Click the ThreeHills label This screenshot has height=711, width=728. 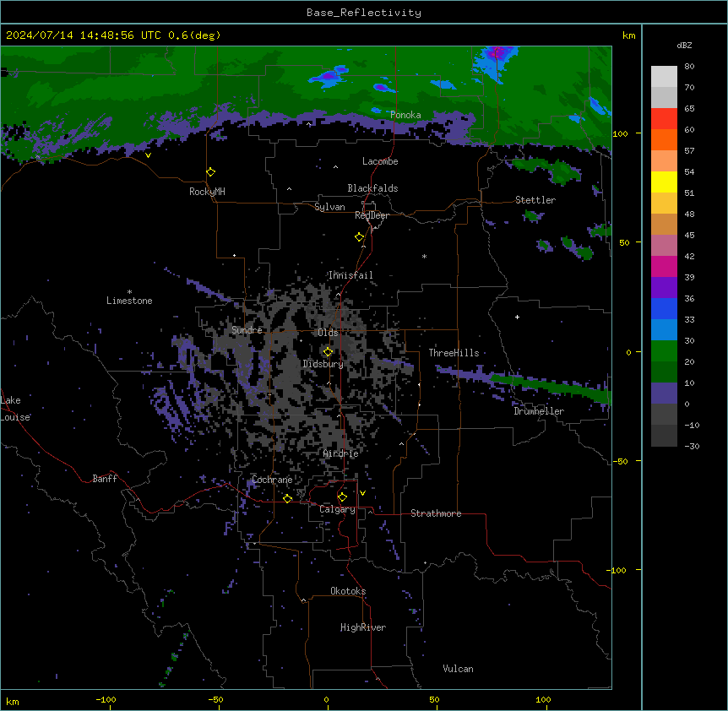point(454,353)
